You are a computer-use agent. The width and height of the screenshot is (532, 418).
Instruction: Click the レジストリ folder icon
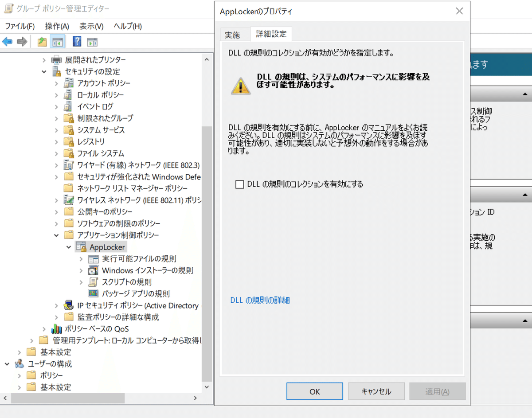(68, 141)
